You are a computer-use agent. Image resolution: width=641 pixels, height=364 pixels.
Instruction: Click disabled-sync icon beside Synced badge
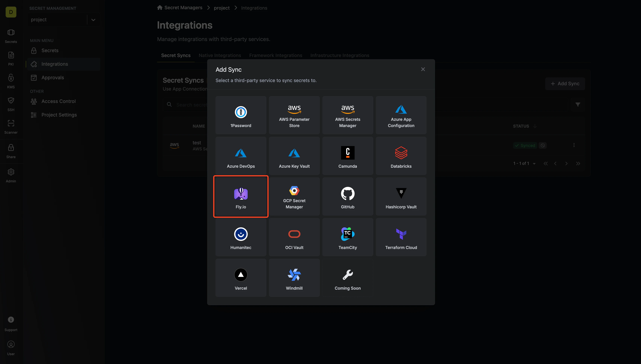click(543, 145)
